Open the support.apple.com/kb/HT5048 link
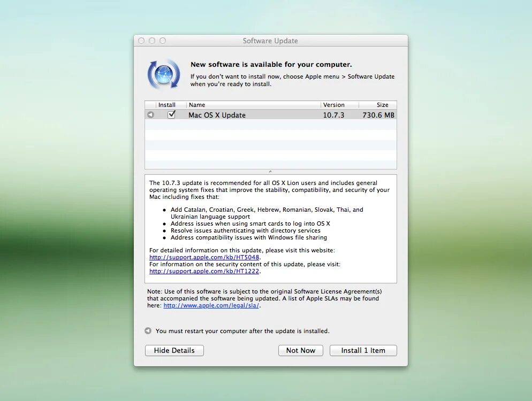The height and width of the screenshot is (401, 532). pos(204,257)
